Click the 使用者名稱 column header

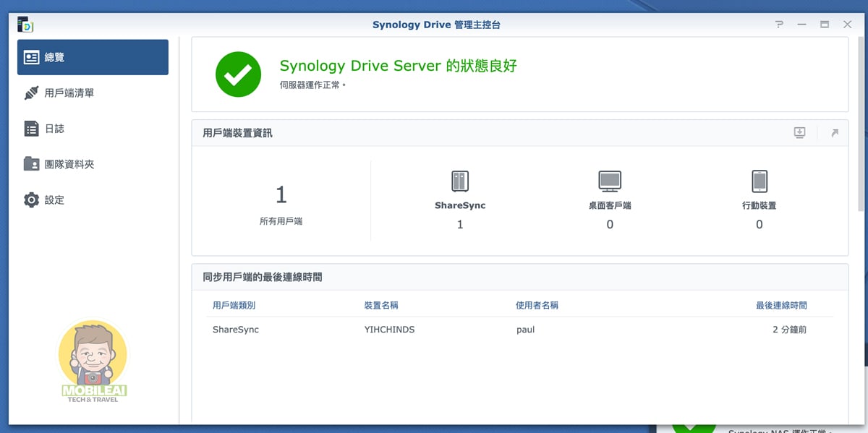pos(537,306)
